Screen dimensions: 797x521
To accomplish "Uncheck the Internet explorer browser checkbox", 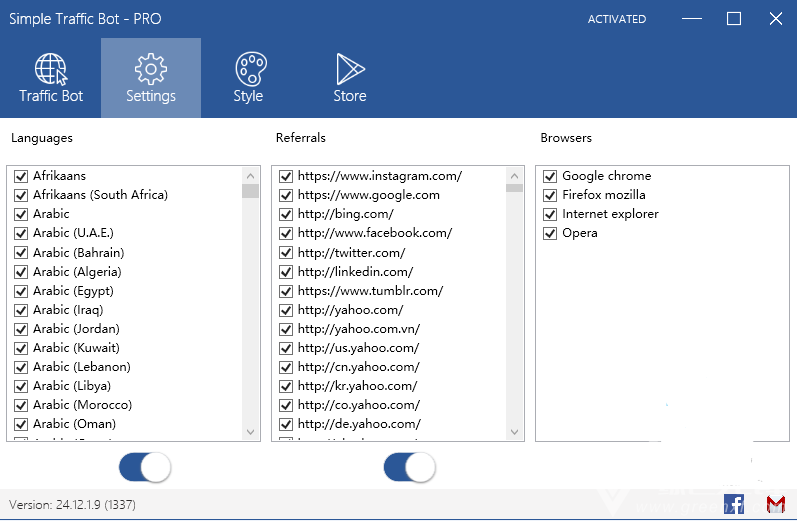I will click(x=550, y=214).
